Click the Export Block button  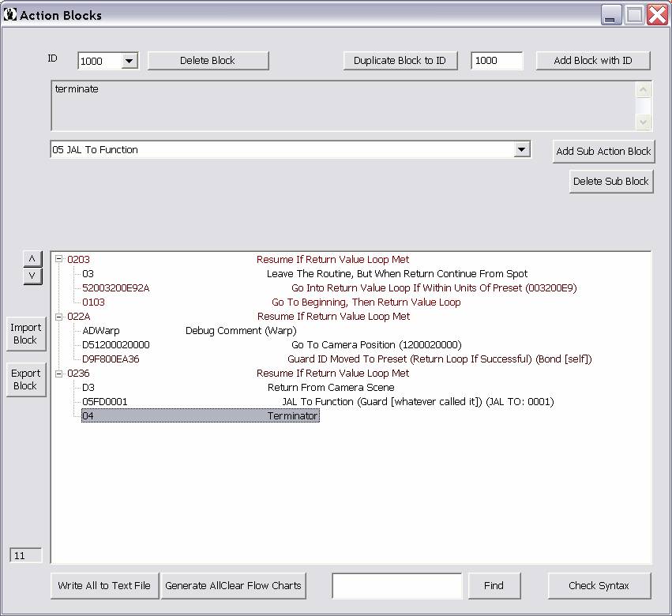(x=26, y=379)
